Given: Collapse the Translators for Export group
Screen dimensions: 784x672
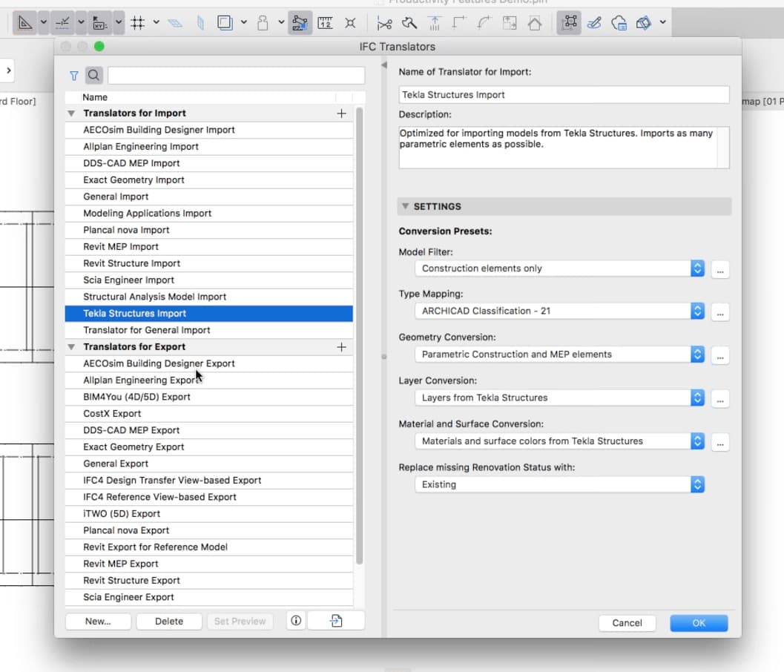Looking at the screenshot, I should 71,347.
